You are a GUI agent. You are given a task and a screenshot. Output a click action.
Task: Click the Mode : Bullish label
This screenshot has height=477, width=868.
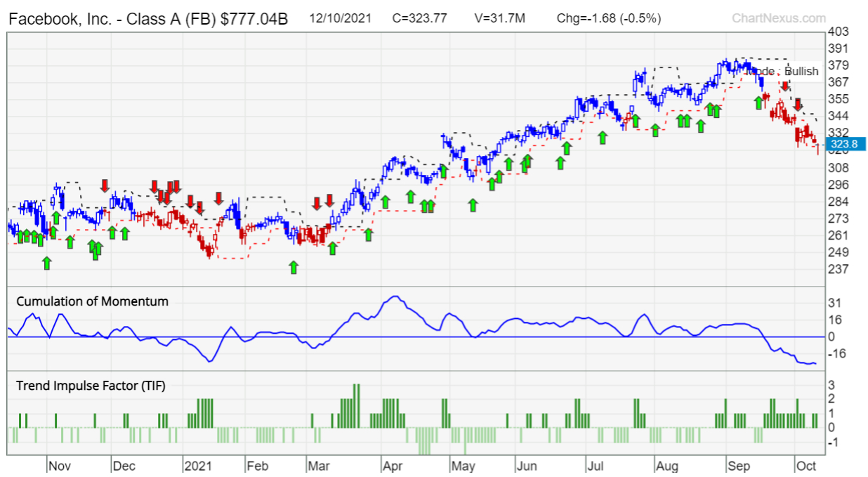[783, 71]
